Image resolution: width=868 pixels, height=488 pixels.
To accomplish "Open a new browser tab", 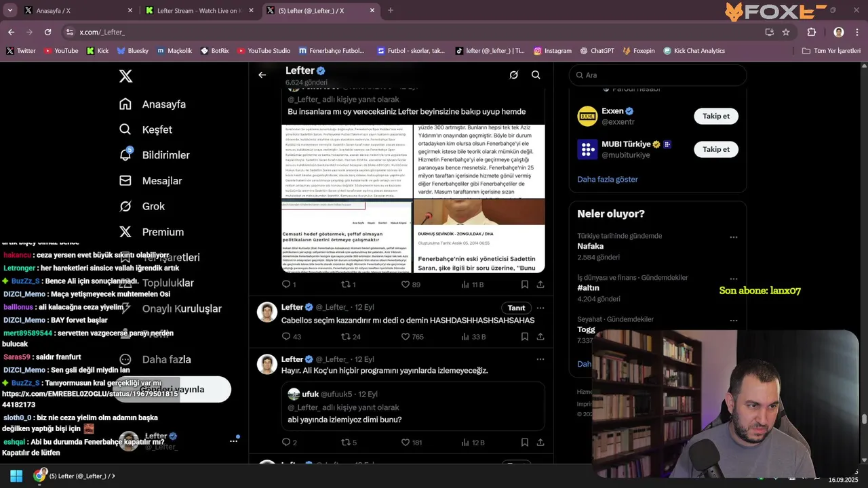I will 390,11.
